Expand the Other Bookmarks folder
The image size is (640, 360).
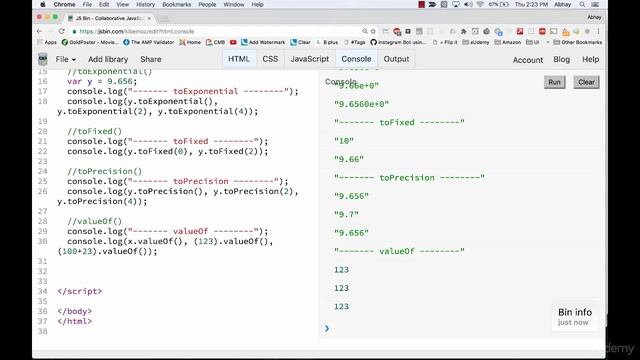[x=578, y=42]
